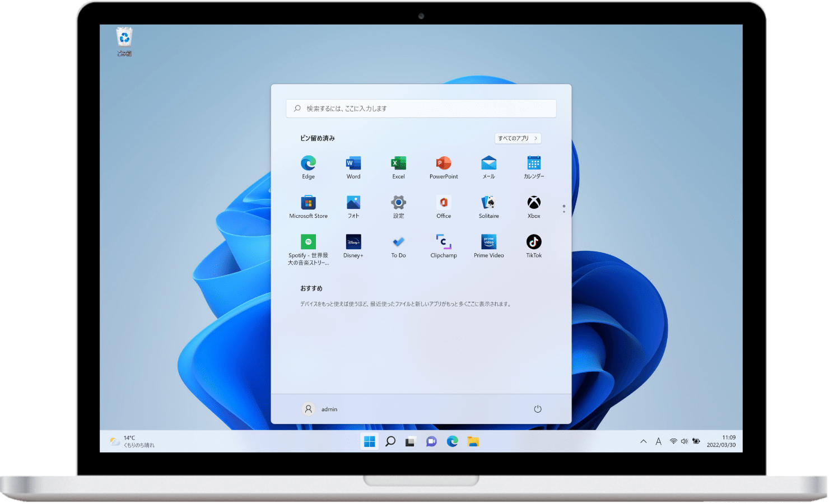Open the weather widget 14°C
This screenshot has height=504, width=829.
(132, 442)
